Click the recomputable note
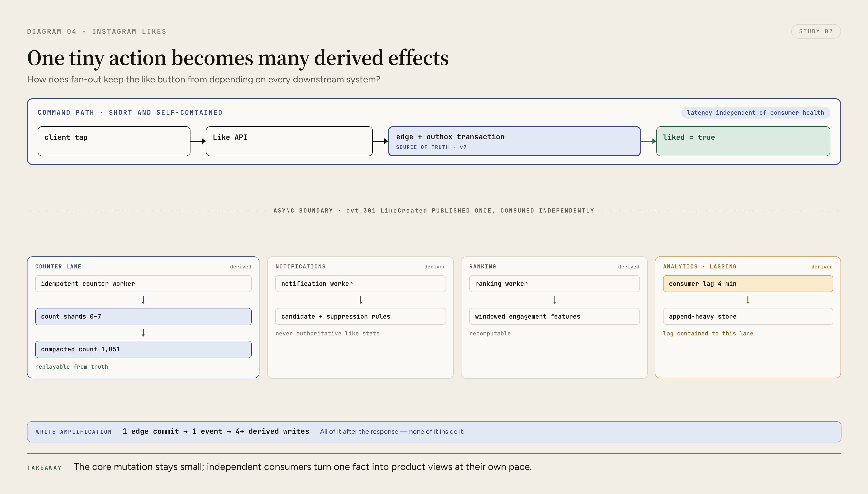868x494 pixels. [490, 334]
